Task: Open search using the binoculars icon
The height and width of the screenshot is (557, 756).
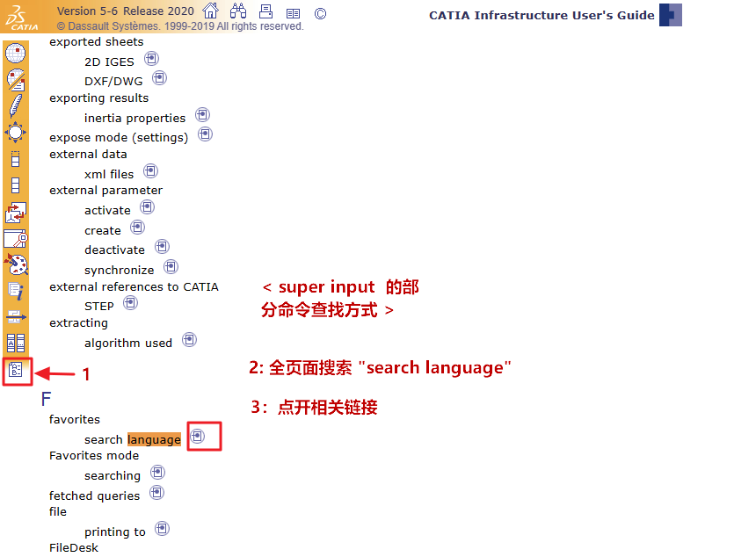Action: 237,11
